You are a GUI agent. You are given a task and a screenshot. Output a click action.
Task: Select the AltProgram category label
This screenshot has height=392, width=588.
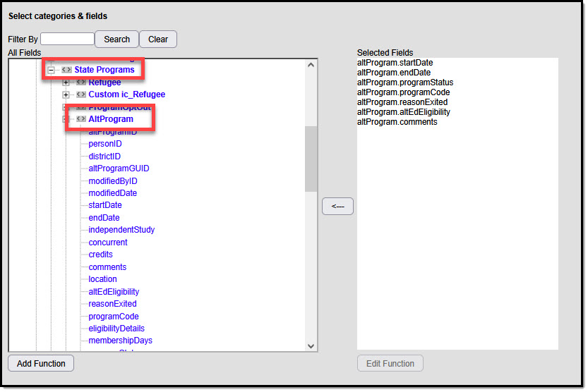[111, 119]
